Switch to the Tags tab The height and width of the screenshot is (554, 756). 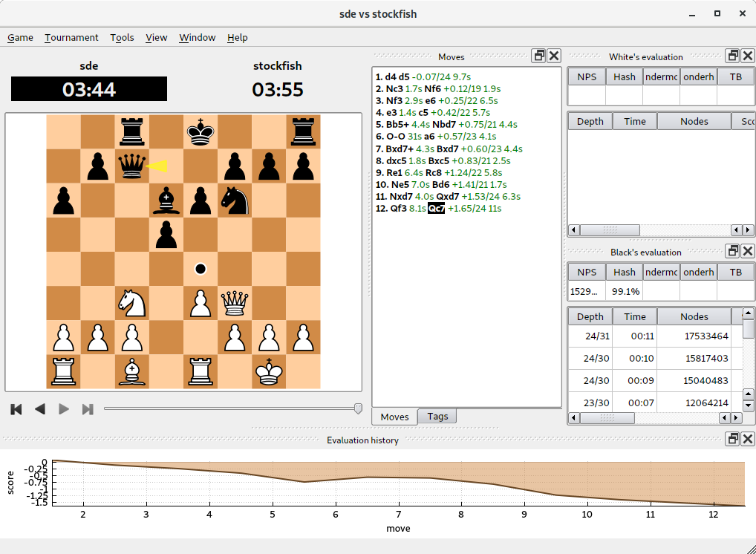click(x=437, y=416)
